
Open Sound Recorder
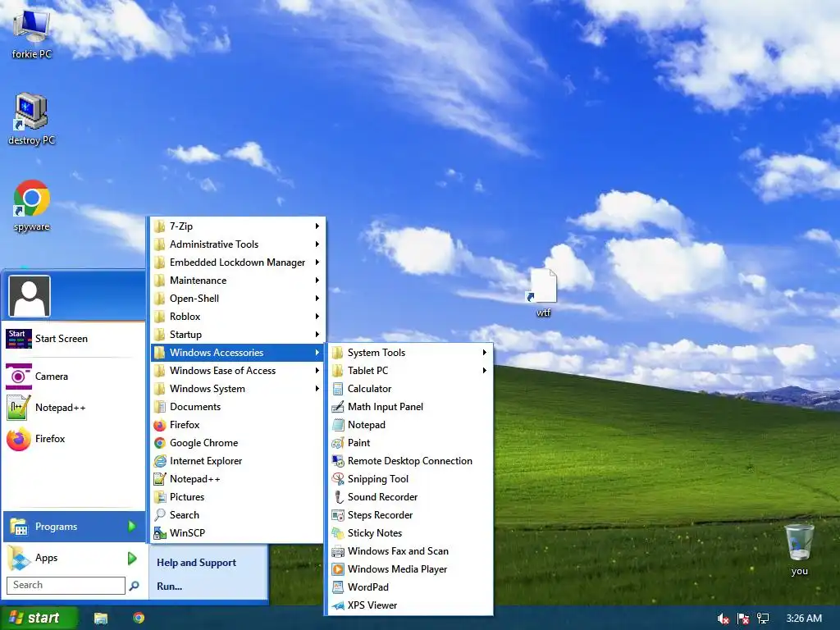point(410,496)
